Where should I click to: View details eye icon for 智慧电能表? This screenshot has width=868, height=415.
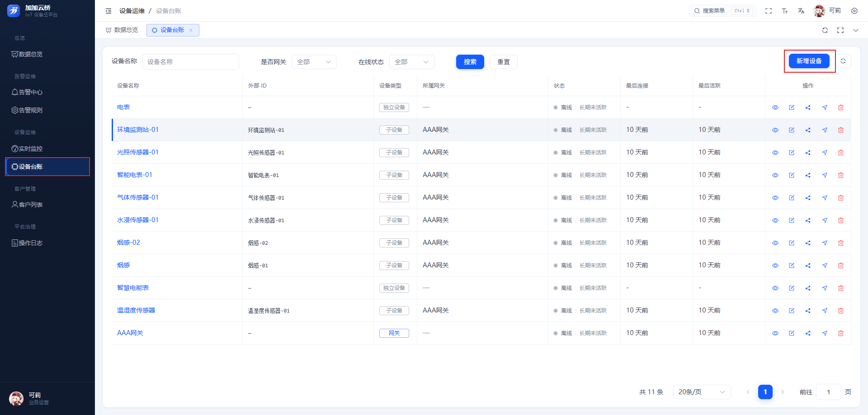tap(775, 288)
